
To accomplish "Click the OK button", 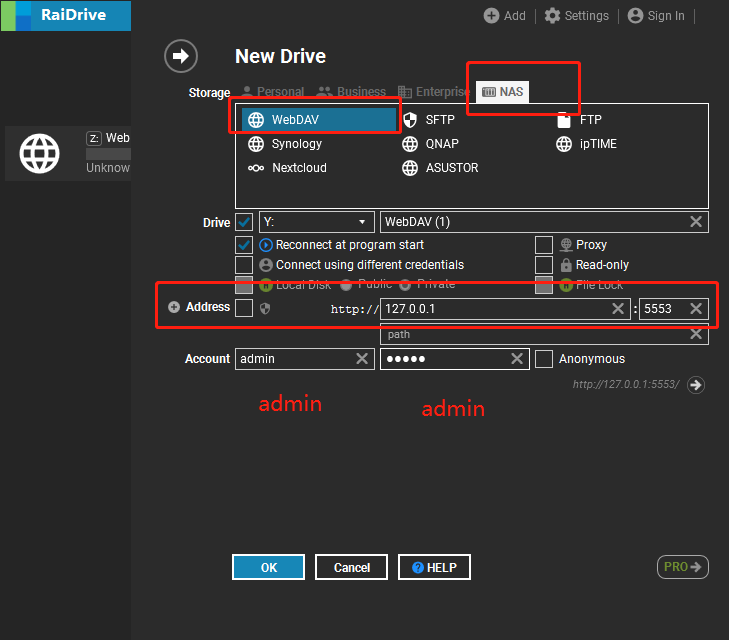I will 268,567.
